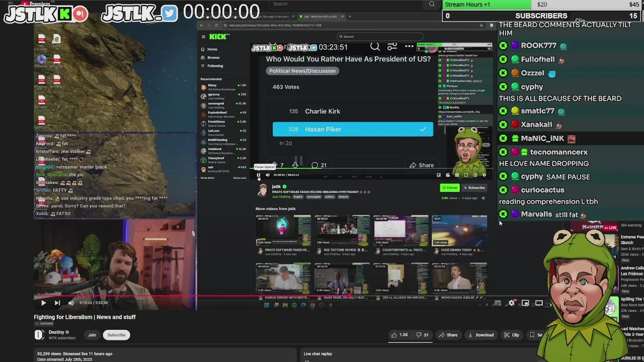This screenshot has width=644, height=362.
Task: Open Following in Kick sidebar
Action: (212, 66)
